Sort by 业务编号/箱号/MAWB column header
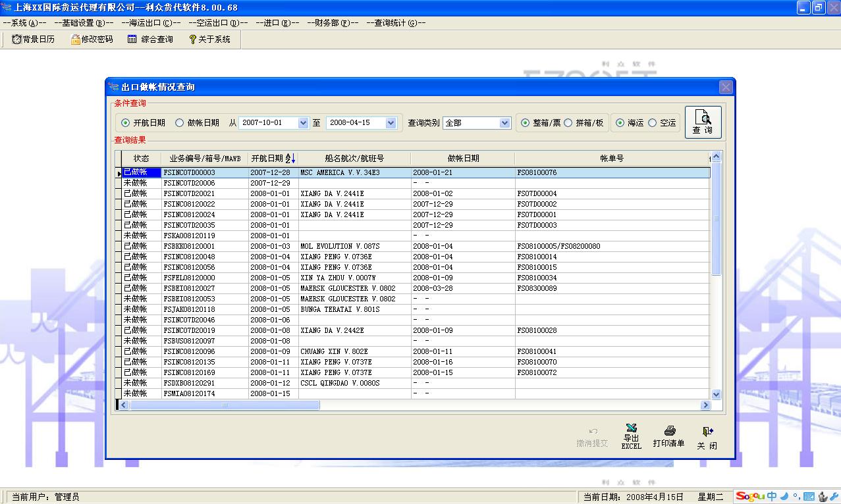The height and width of the screenshot is (504, 841). [x=205, y=159]
